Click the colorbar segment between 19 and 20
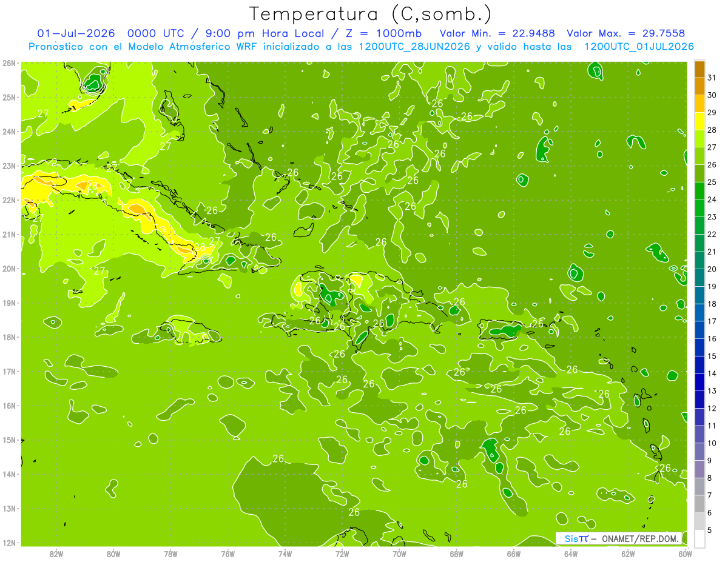Screen dimensions: 728x562 pyautogui.click(x=699, y=278)
